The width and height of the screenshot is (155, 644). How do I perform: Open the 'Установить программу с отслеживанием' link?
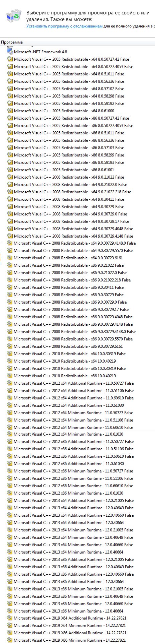coord(64,26)
